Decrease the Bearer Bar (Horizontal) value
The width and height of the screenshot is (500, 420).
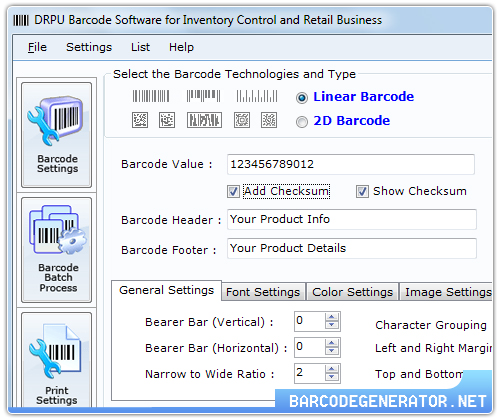(332, 351)
